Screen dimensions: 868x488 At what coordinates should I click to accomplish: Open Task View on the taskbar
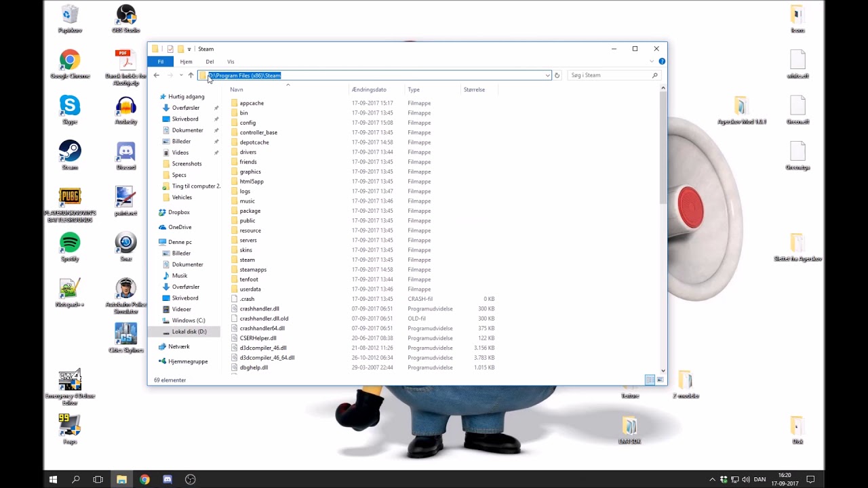[x=98, y=479]
